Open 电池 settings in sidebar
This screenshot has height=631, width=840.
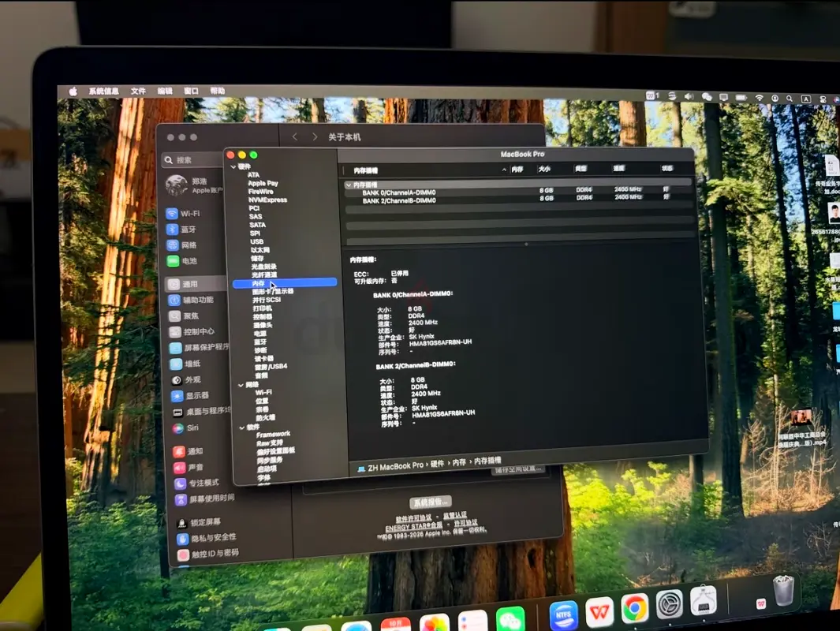183,261
